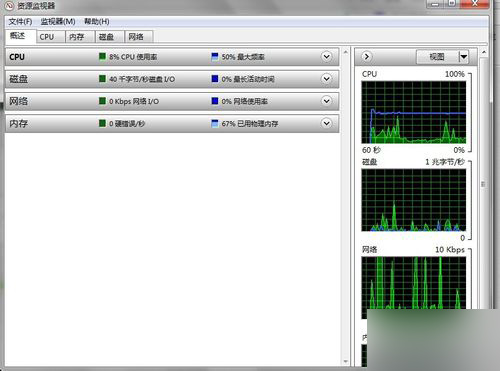Click blue maximum frequency indicator icon

point(215,56)
